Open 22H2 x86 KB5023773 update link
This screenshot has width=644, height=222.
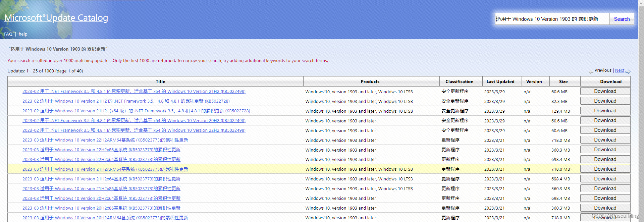(x=101, y=150)
